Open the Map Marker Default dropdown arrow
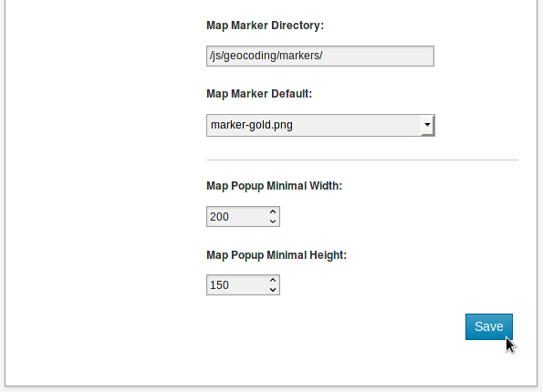 click(427, 125)
